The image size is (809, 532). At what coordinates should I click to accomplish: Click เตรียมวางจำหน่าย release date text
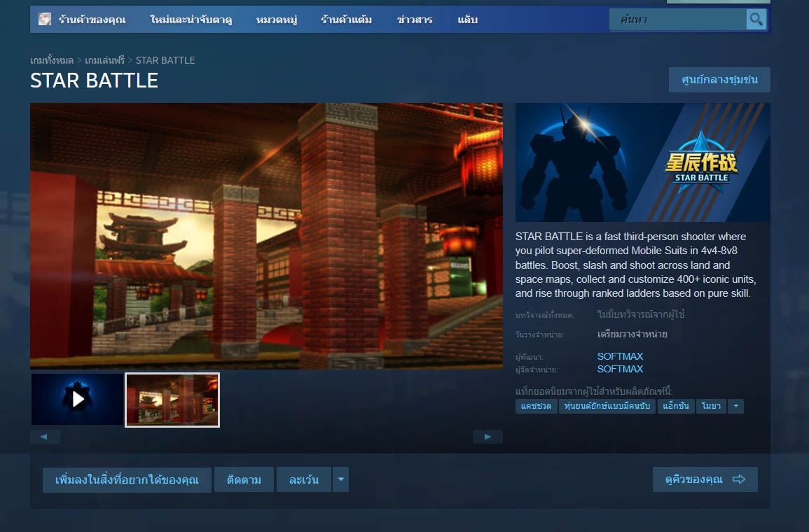tap(632, 334)
